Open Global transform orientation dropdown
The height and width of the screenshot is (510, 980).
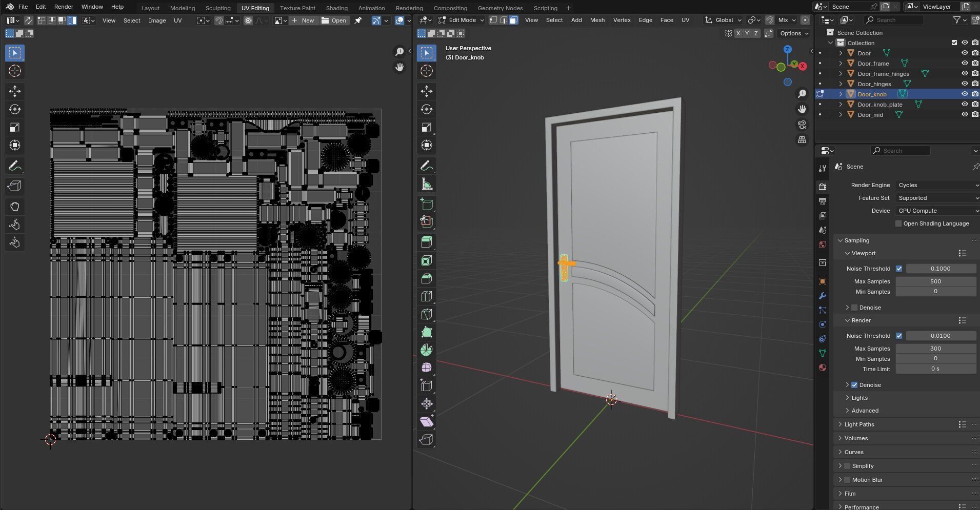(724, 20)
